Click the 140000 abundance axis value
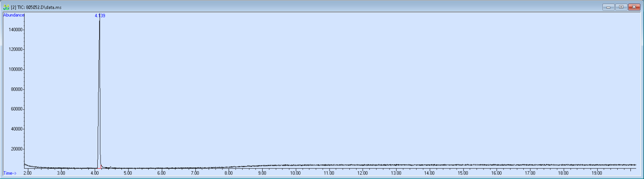This screenshot has height=179, width=644. (x=16, y=30)
